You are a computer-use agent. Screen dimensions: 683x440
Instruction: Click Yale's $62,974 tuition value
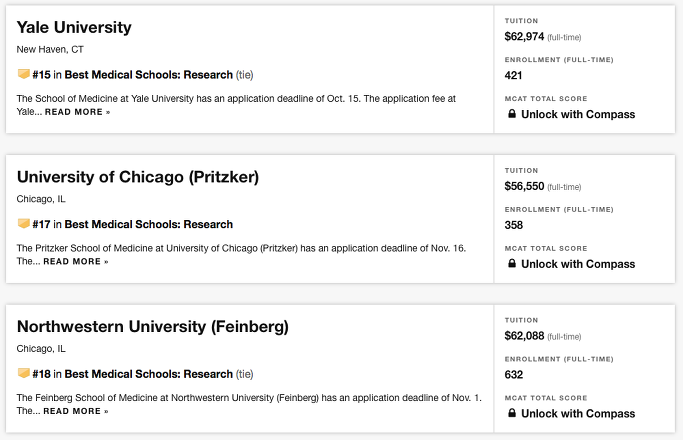tap(524, 37)
